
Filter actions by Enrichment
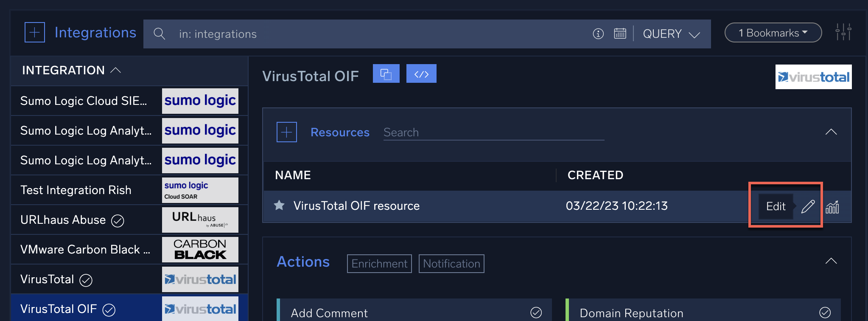tap(379, 264)
